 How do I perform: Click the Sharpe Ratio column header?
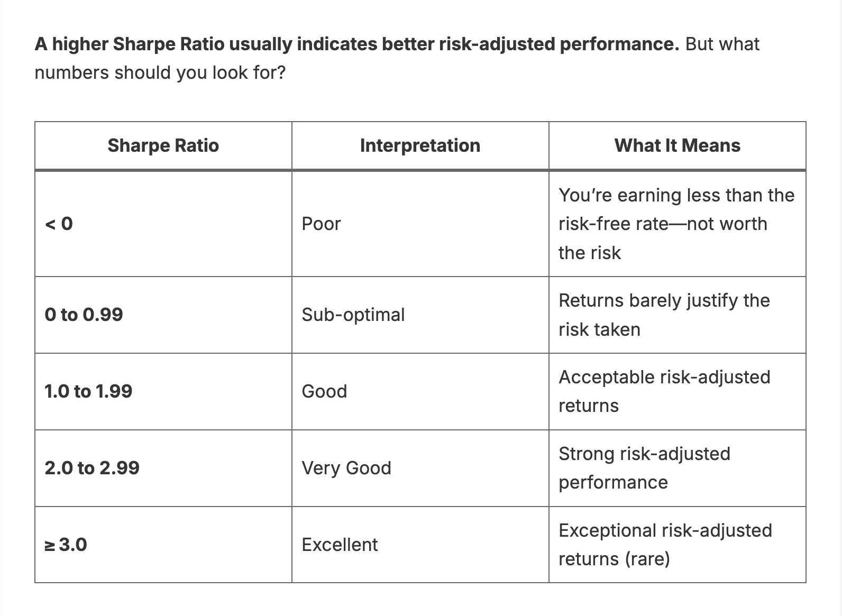163,145
